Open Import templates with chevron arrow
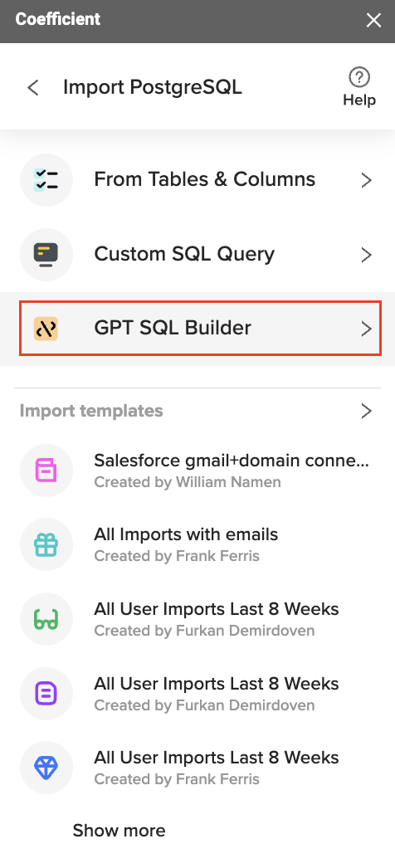The width and height of the screenshot is (395, 868). 366,411
